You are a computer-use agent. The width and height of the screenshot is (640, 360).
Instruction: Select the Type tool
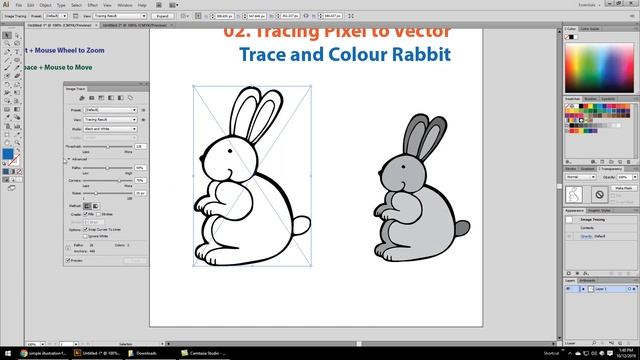click(17, 52)
